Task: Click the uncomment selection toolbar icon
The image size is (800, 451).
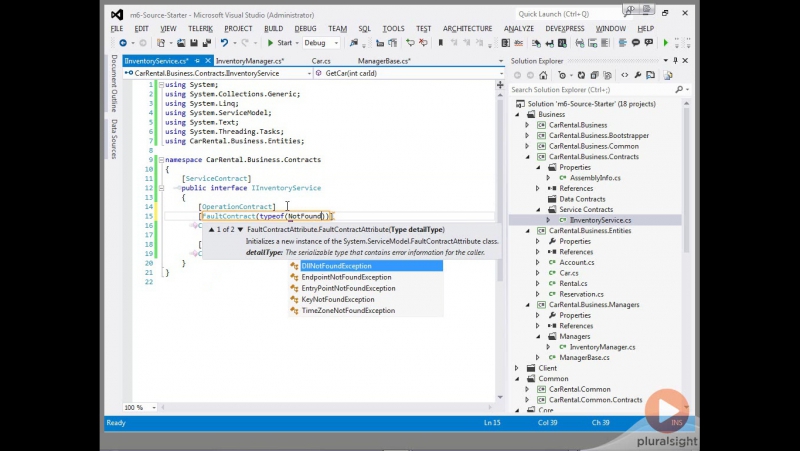Action: coord(423,43)
